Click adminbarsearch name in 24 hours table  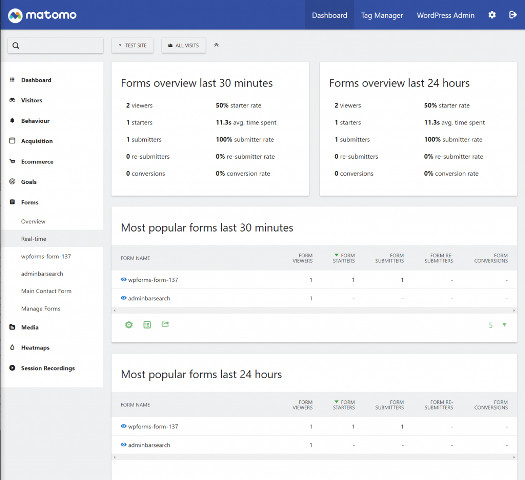(149, 445)
